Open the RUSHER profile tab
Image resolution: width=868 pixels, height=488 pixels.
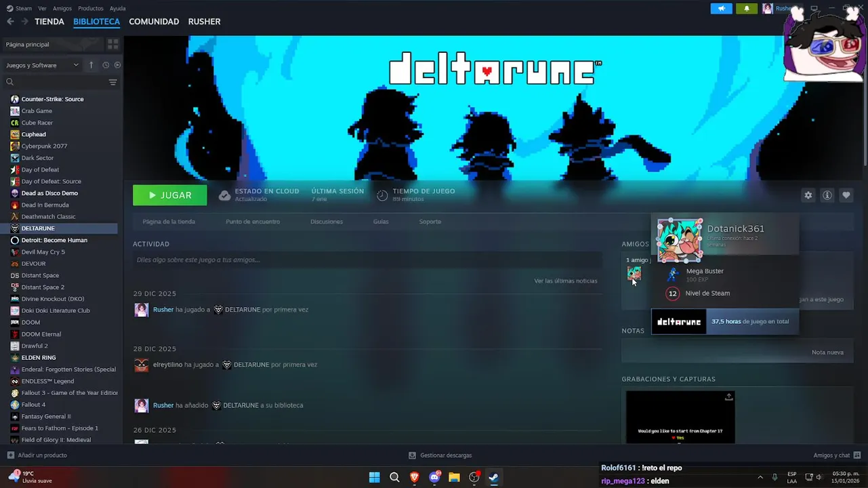(x=204, y=22)
